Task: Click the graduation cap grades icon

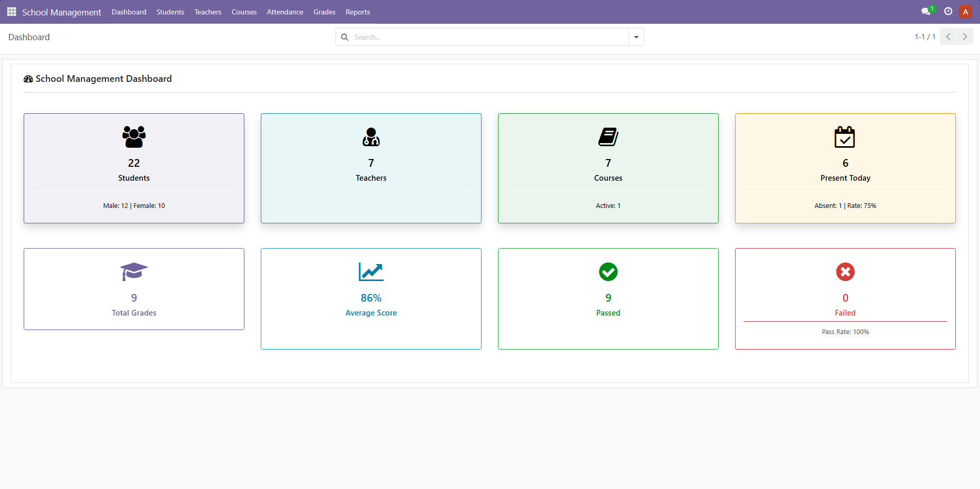Action: (x=134, y=272)
